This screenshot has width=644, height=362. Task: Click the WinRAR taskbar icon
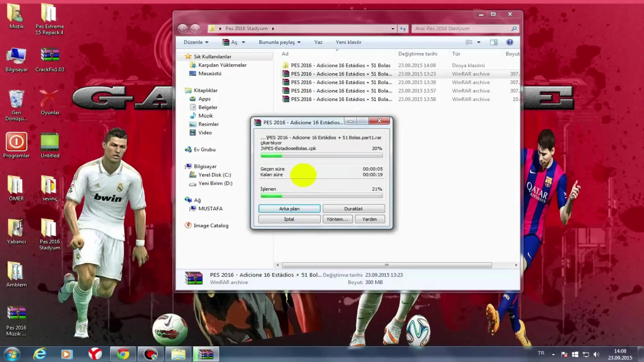[x=206, y=354]
